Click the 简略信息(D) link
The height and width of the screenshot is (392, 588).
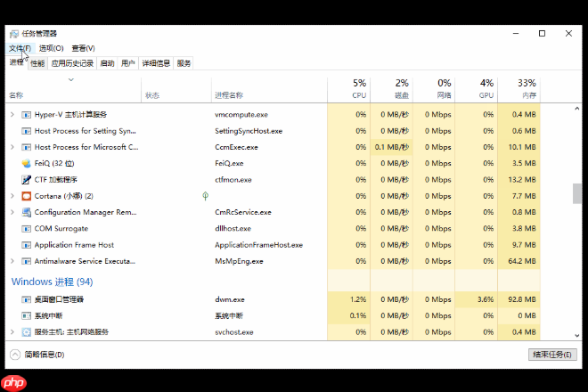pos(45,355)
